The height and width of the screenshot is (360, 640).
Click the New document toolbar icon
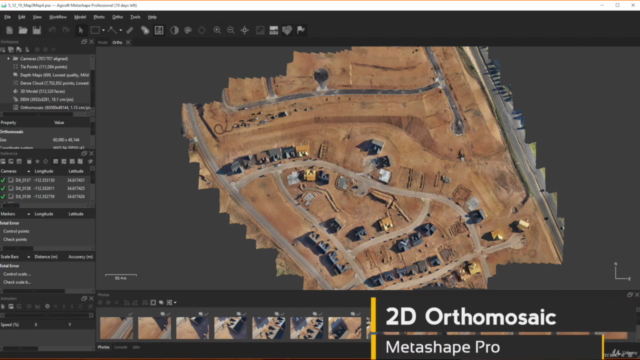(x=9, y=30)
